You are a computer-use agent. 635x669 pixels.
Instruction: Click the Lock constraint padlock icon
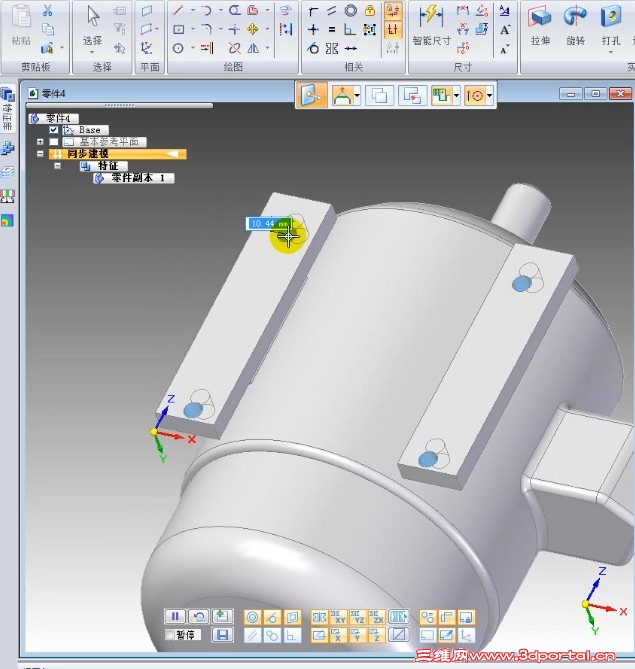pos(370,11)
